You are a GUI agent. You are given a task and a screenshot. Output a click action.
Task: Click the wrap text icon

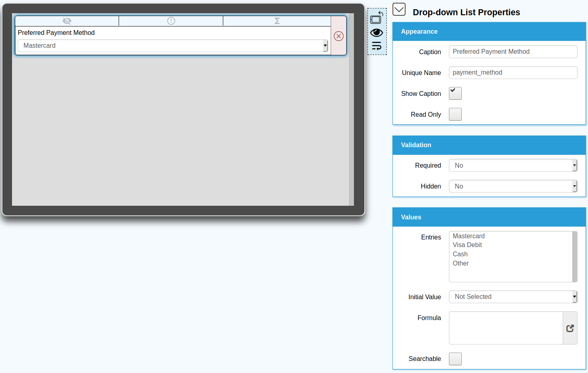click(x=376, y=46)
